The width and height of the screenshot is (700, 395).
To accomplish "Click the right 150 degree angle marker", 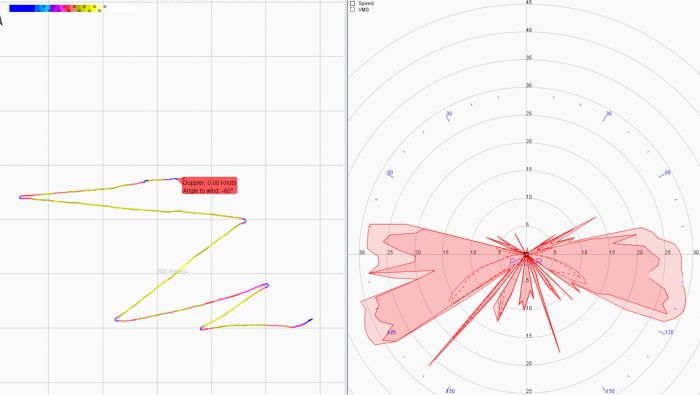I will (609, 391).
